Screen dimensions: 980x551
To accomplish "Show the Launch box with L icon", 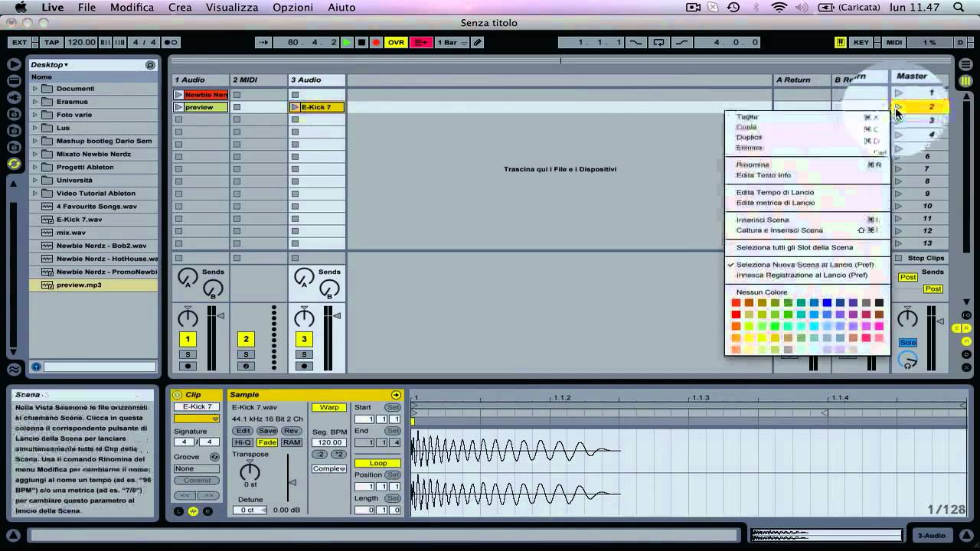I will pyautogui.click(x=179, y=511).
